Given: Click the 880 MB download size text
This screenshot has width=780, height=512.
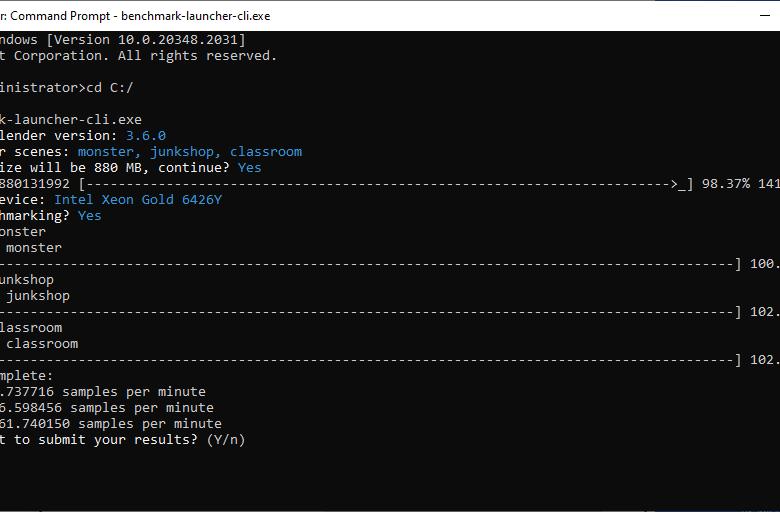Looking at the screenshot, I should click(118, 168).
